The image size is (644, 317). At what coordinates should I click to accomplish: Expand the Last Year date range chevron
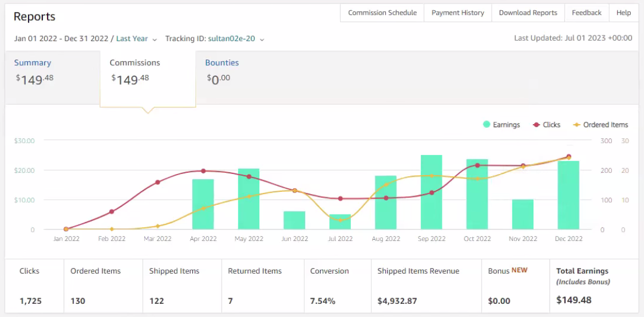click(x=155, y=39)
